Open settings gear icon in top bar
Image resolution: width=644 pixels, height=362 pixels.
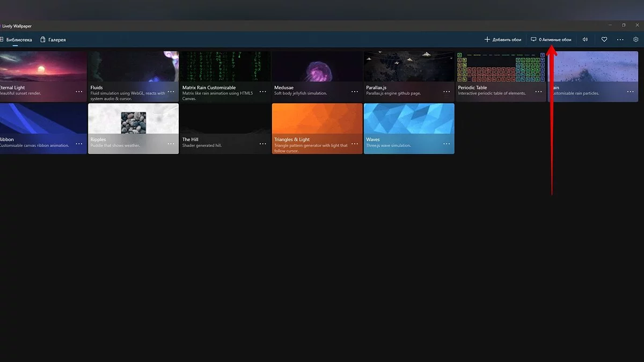(636, 40)
